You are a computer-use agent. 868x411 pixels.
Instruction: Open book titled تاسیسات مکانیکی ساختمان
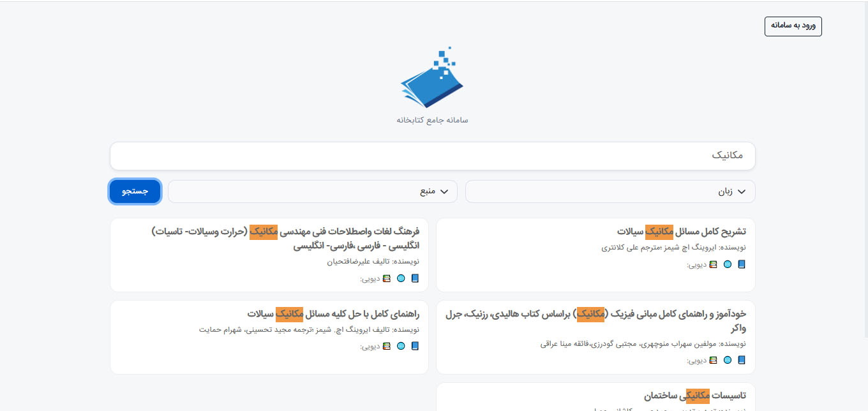(x=694, y=396)
